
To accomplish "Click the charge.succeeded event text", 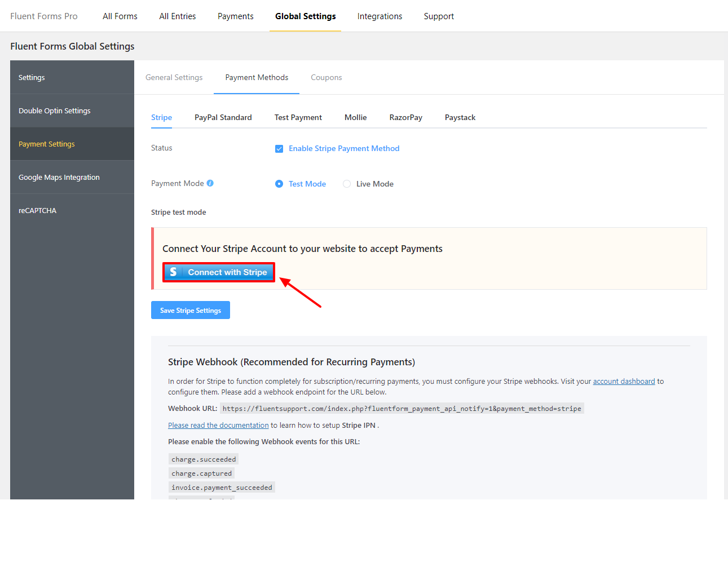I will point(204,459).
